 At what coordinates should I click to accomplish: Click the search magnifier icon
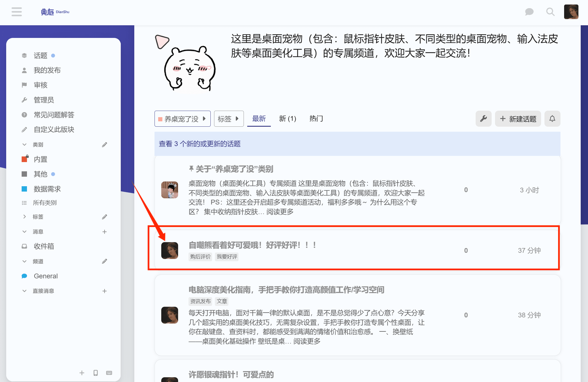coord(550,12)
